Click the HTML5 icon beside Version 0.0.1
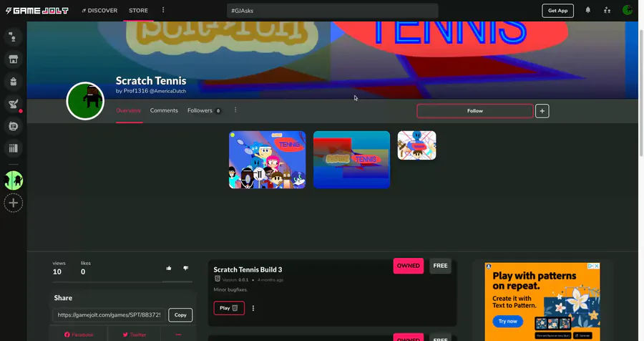Viewport: 644px width, 341px height. tap(218, 279)
